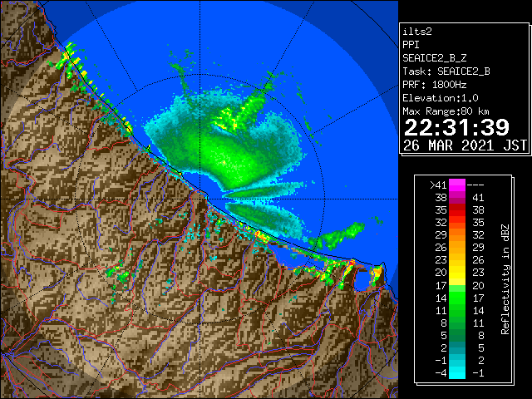Select the 'PPI' scan type label
Image resolution: width=532 pixels, height=399 pixels.
tap(411, 45)
